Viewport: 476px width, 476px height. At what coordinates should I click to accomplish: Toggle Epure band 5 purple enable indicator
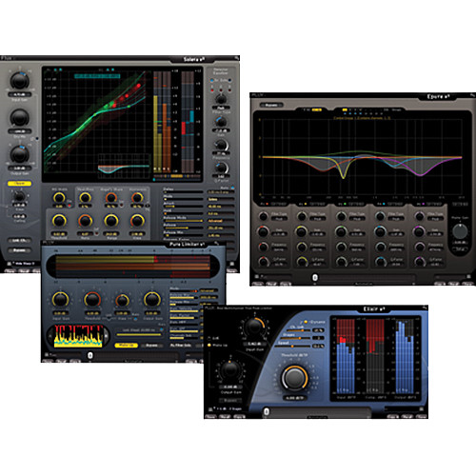pyautogui.click(x=424, y=204)
